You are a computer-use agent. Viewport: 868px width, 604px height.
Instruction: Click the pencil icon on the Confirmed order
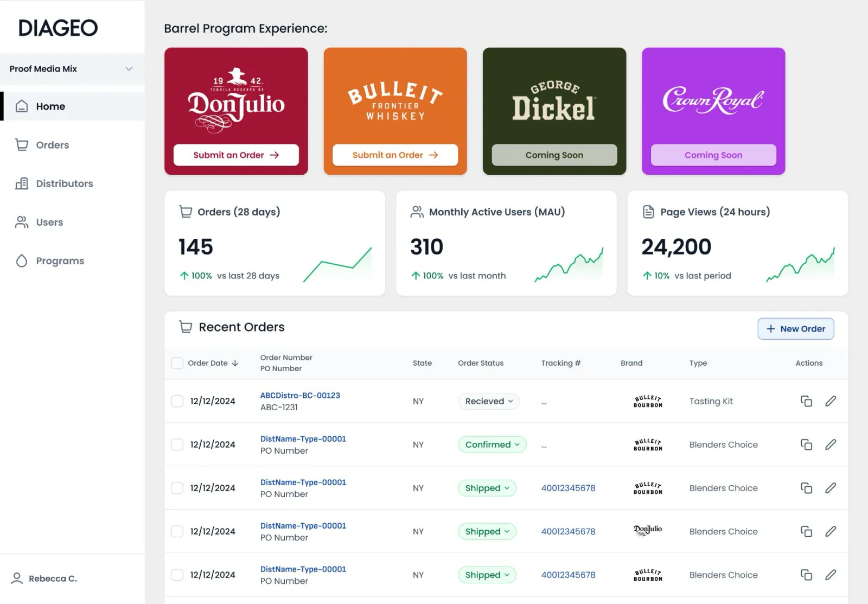click(831, 444)
